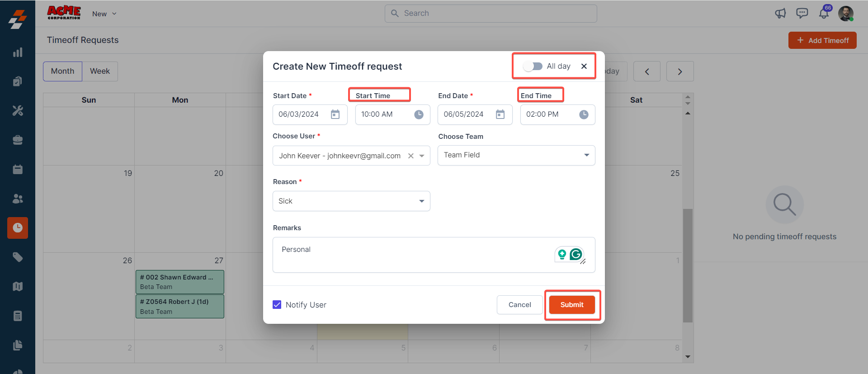
Task: Clear the selected user John Keever
Action: tap(411, 156)
